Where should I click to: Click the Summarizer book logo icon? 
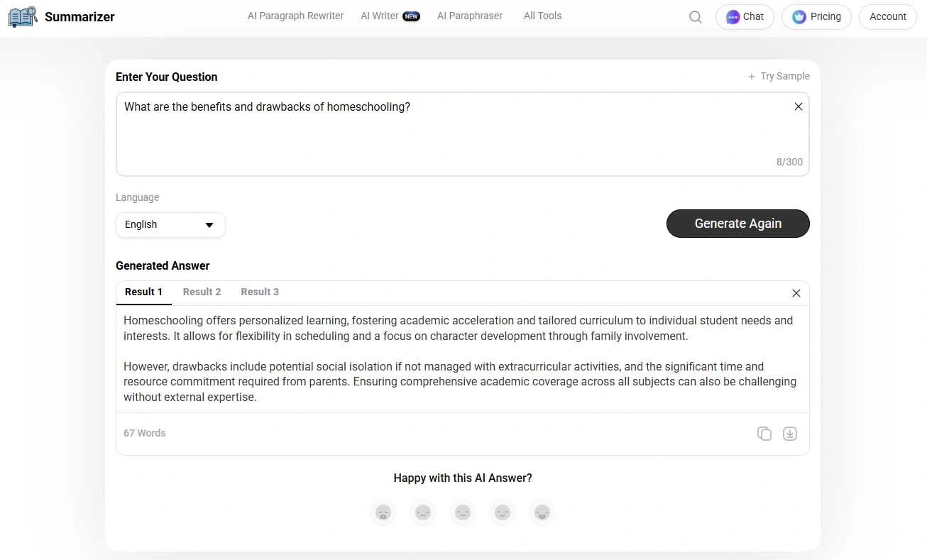21,16
